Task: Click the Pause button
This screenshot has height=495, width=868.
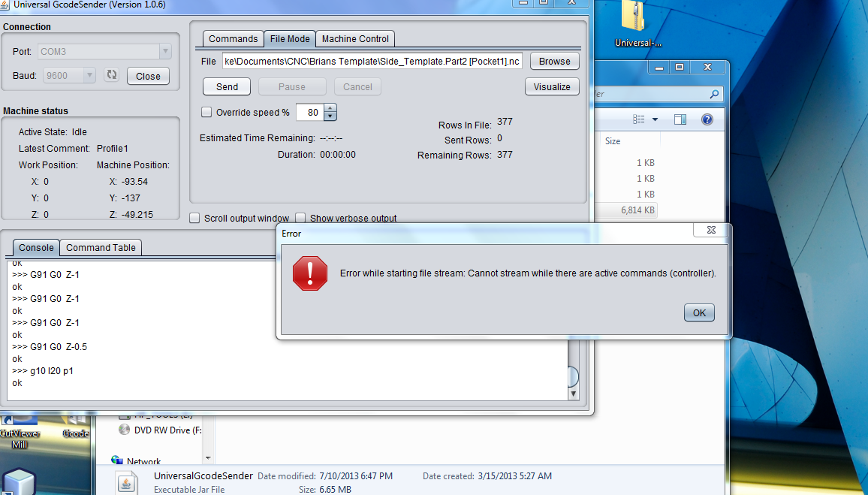Action: click(x=292, y=87)
